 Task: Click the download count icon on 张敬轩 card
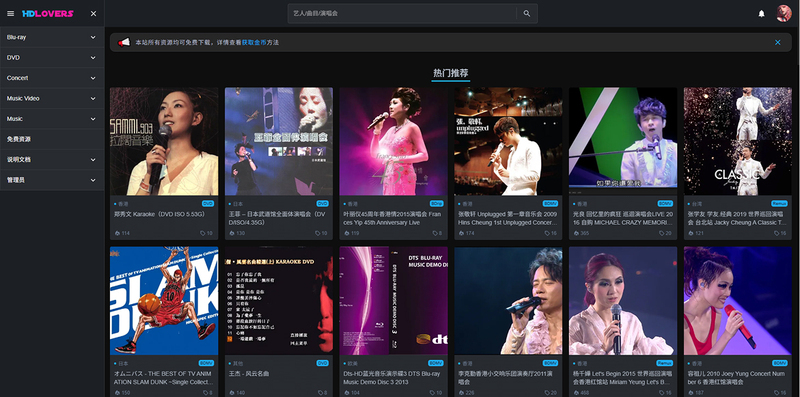[461, 233]
